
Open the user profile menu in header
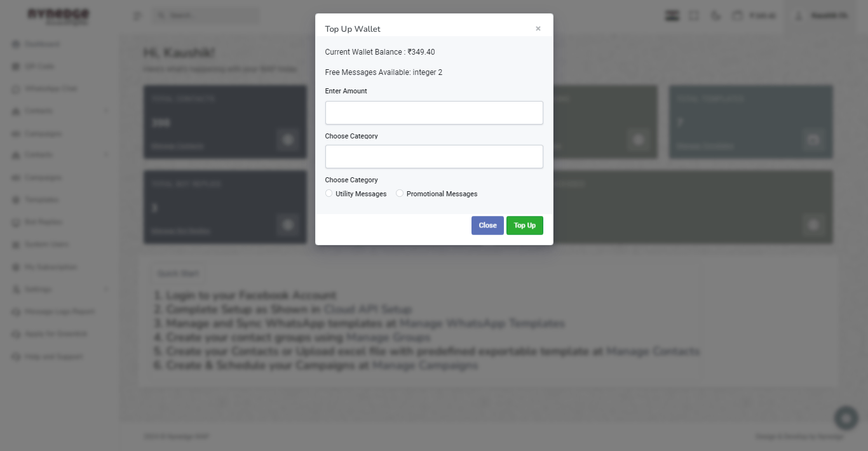click(x=822, y=16)
